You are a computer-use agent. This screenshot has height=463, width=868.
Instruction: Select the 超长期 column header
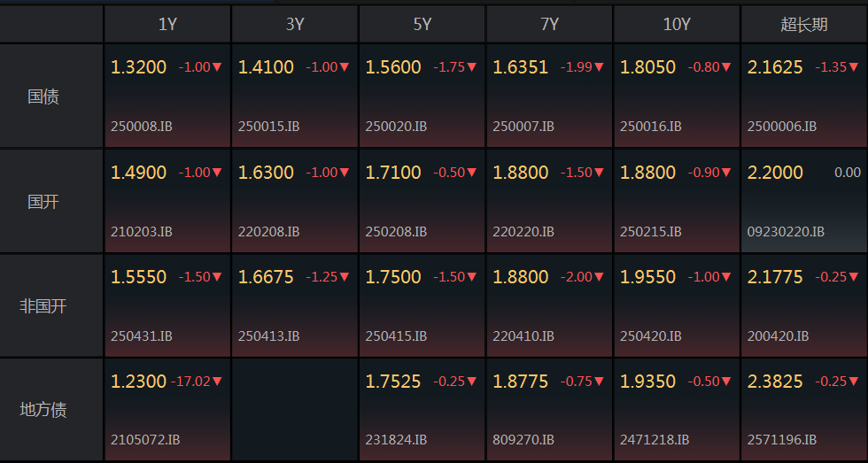click(803, 25)
